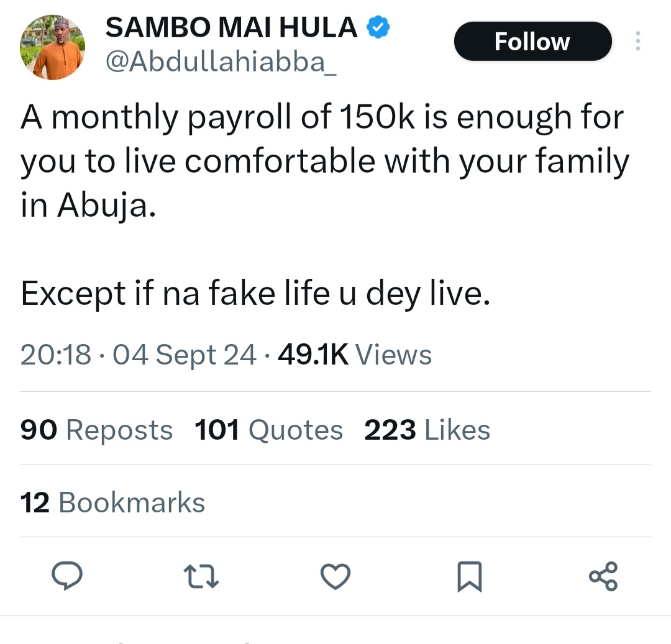Screen dimensions: 671x644
Task: Bookmark this post using the bookmark icon
Action: (x=469, y=576)
